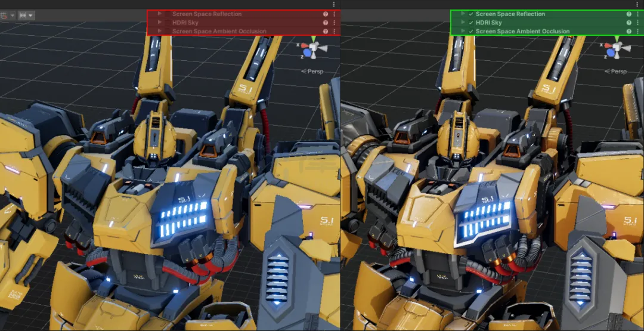
Task: Open the snap increment settings icon
Action: tap(24, 15)
